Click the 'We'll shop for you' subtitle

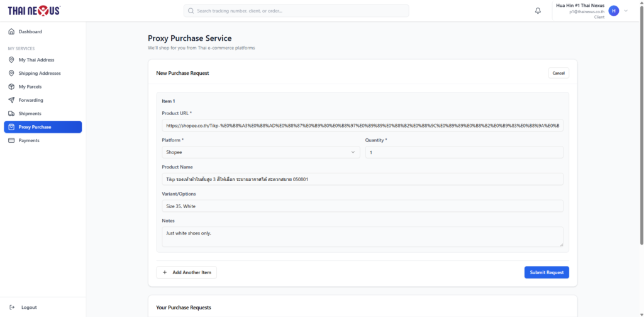[x=201, y=48]
